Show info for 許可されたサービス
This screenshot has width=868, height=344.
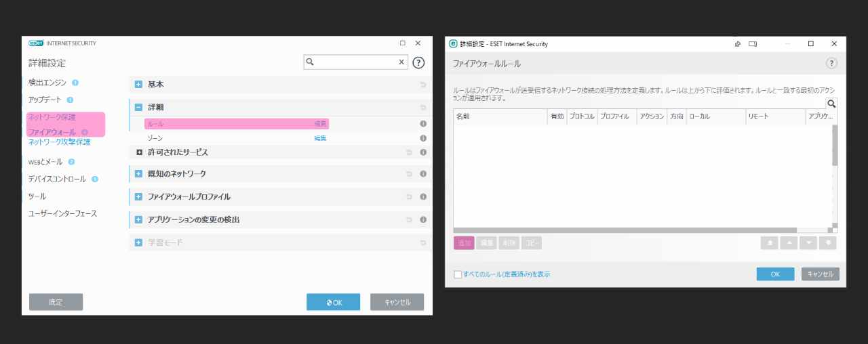423,152
